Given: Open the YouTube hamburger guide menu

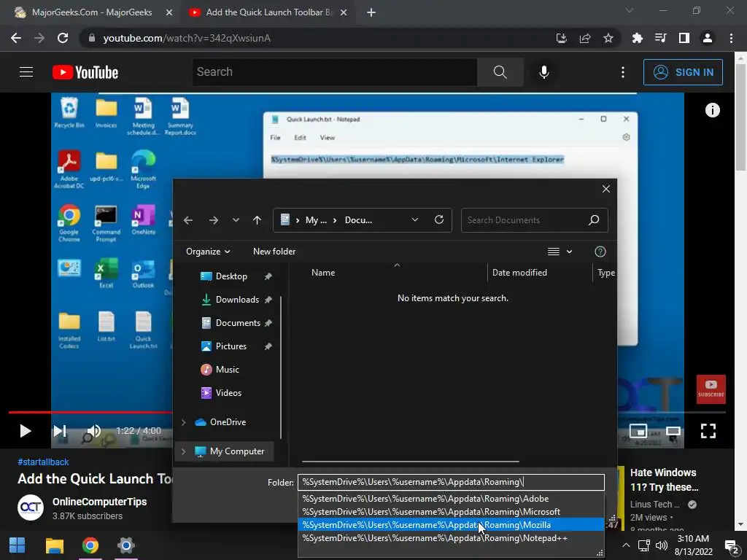Looking at the screenshot, I should 26,72.
